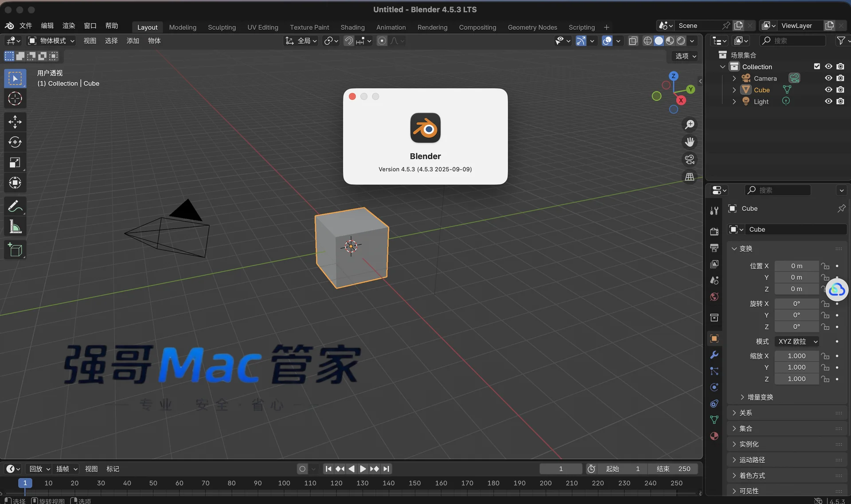Viewport: 851px width, 504px height.
Task: Select the Measure tool
Action: 15,227
